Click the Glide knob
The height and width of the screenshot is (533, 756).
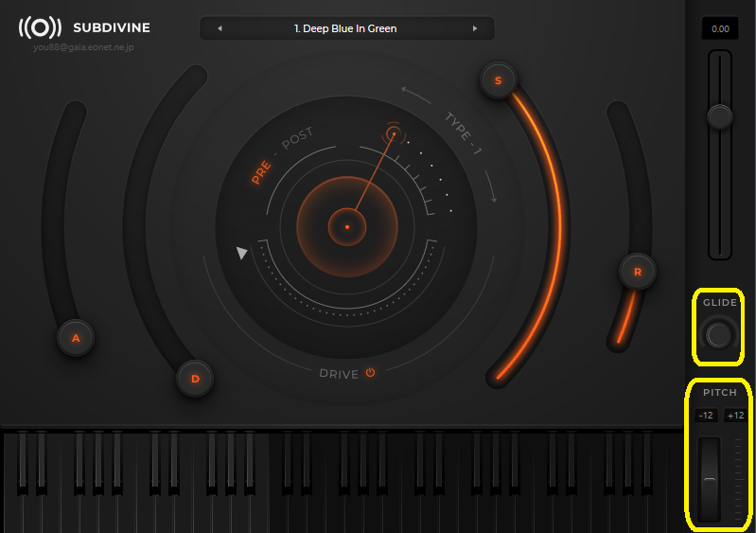pos(719,334)
